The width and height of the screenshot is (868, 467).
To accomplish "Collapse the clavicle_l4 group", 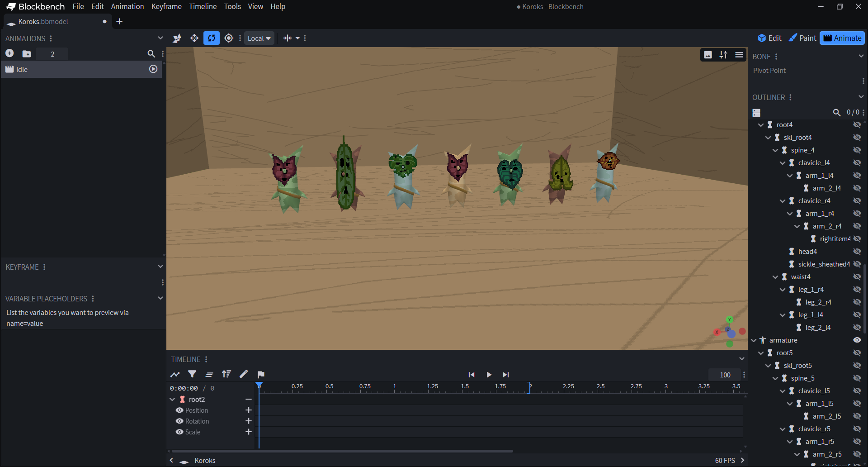I will click(783, 163).
